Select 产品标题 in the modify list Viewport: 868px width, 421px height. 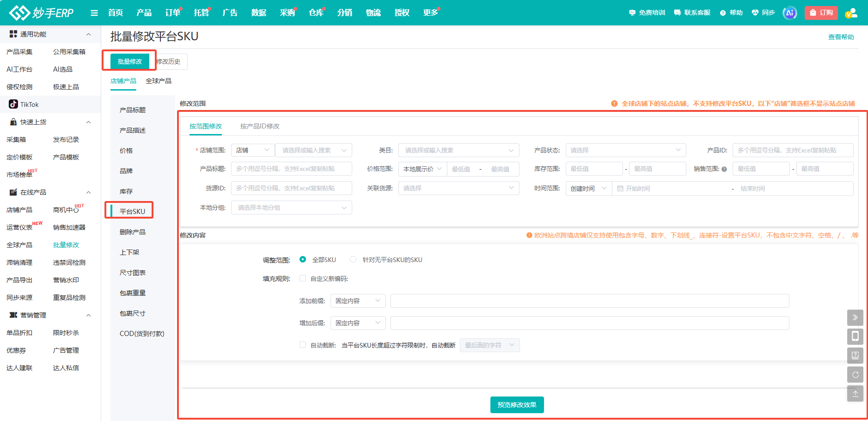pos(133,110)
